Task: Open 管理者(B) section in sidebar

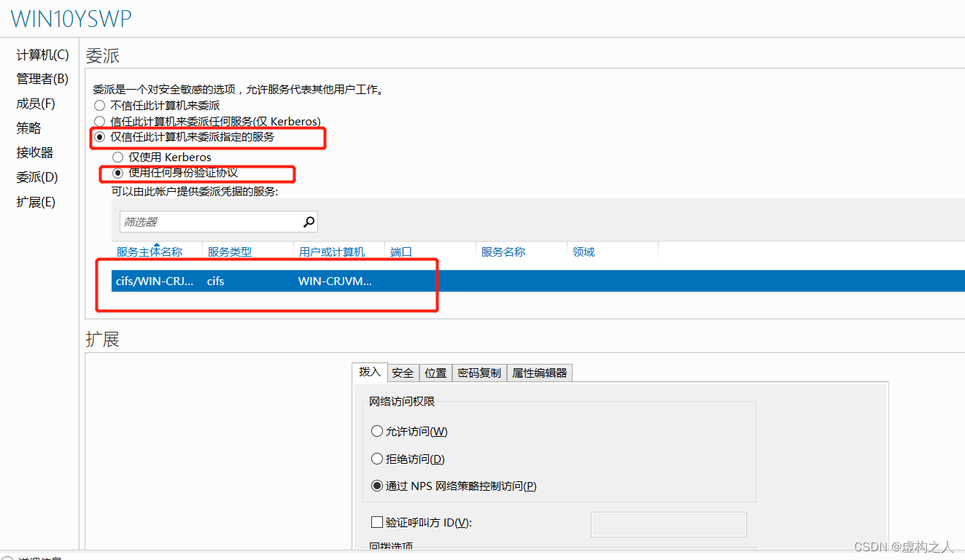Action: (x=42, y=79)
